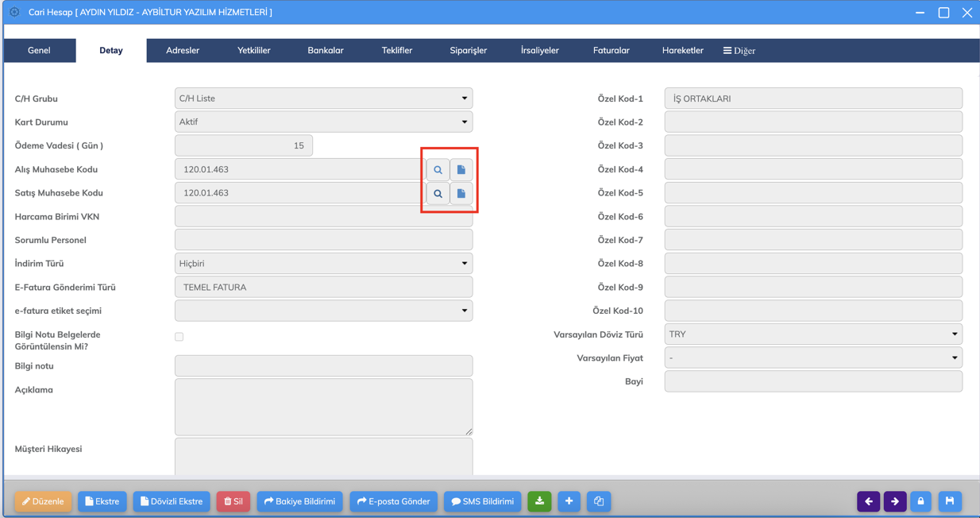Expand the İndirim Türü dropdown
The height and width of the screenshot is (518, 980).
(x=323, y=264)
